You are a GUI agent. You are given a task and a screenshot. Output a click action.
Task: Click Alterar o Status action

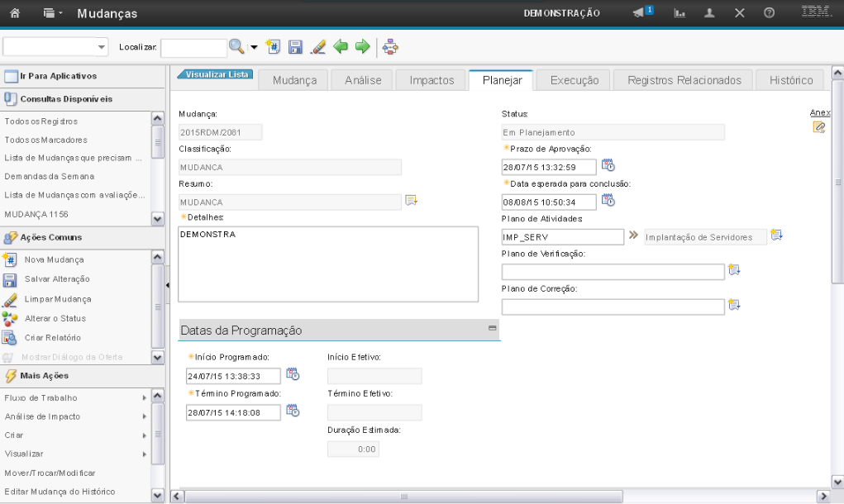click(55, 318)
